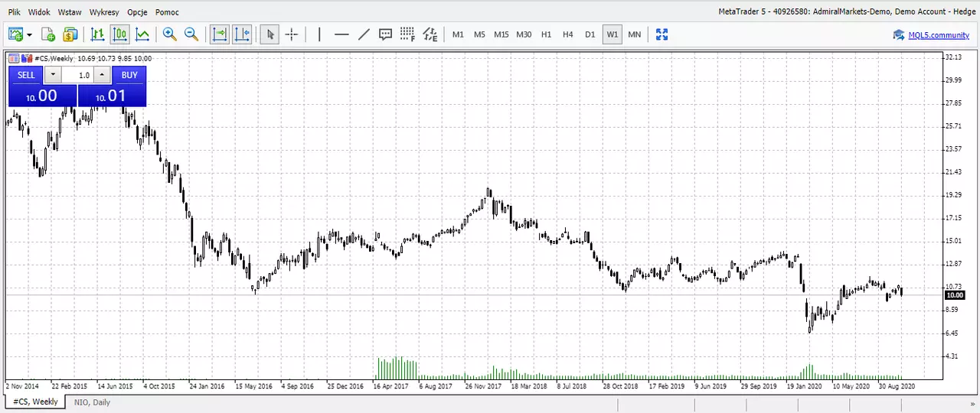Increase the trade volume with up arrow

[x=102, y=75]
